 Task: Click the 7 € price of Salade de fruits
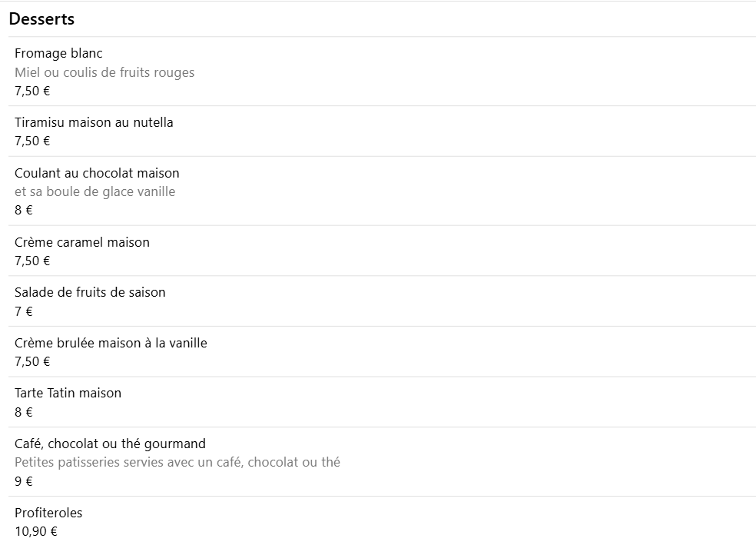24,311
